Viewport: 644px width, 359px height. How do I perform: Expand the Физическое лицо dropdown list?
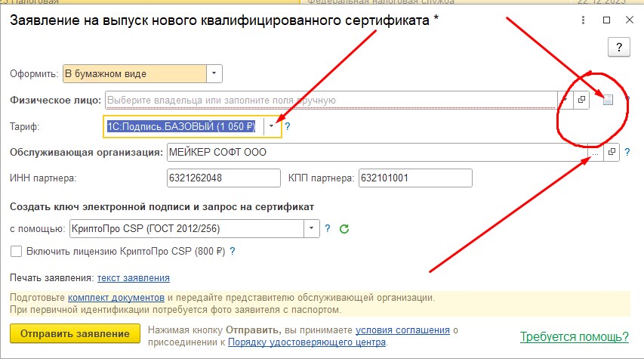click(x=565, y=100)
